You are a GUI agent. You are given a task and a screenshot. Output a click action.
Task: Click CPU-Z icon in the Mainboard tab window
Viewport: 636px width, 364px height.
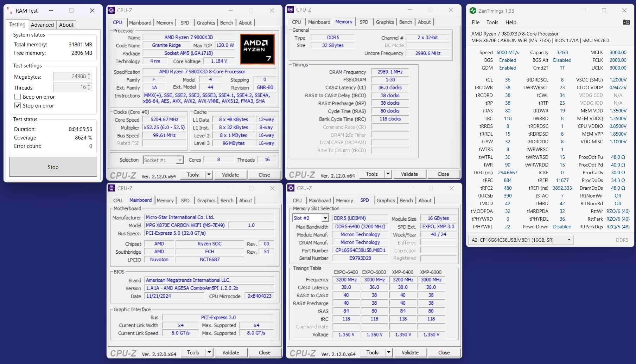pyautogui.click(x=112, y=188)
